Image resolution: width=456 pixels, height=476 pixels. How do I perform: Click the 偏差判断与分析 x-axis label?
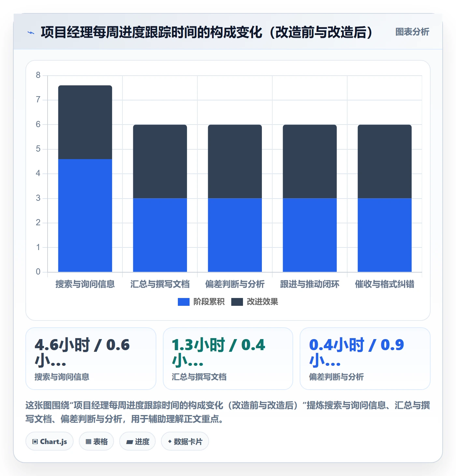[x=235, y=284]
